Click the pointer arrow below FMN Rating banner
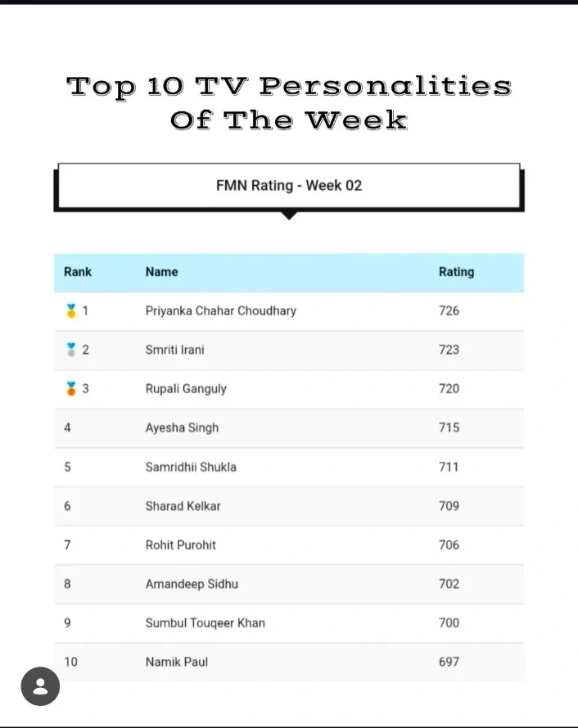Screen dimensions: 578x728 tap(288, 215)
